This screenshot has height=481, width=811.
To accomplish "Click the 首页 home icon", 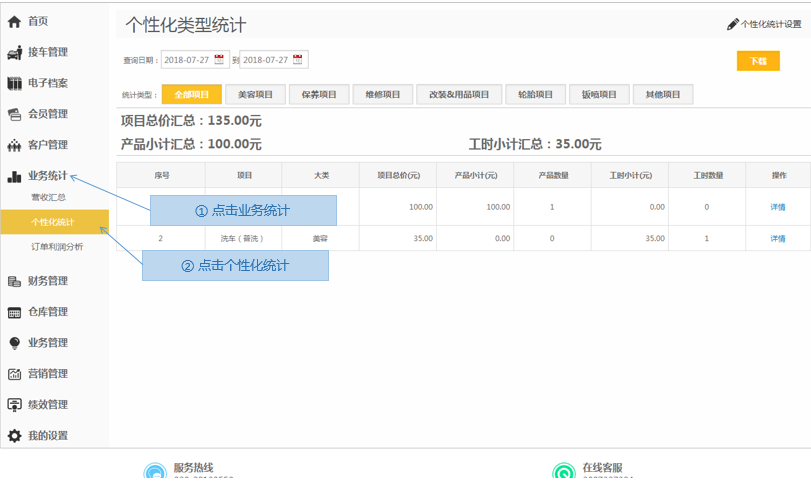I will [x=14, y=21].
